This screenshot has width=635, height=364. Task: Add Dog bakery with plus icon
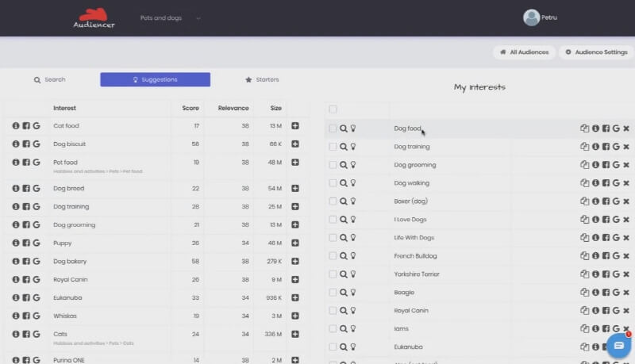tap(295, 261)
